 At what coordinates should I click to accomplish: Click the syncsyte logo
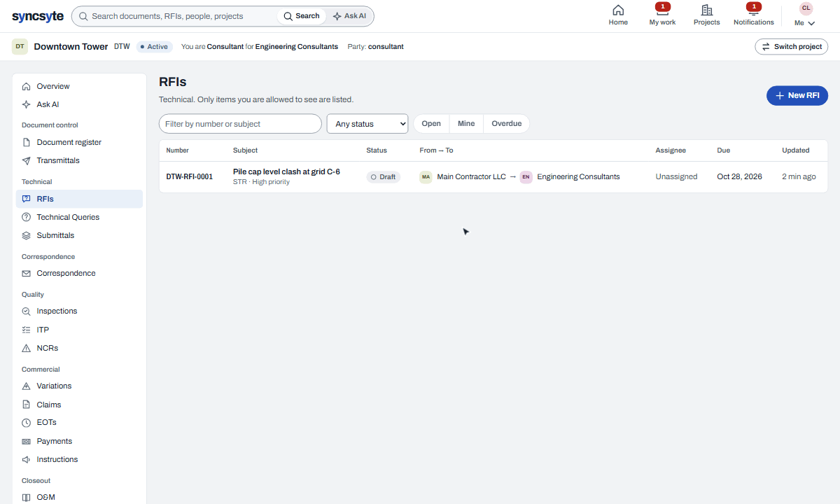point(37,16)
